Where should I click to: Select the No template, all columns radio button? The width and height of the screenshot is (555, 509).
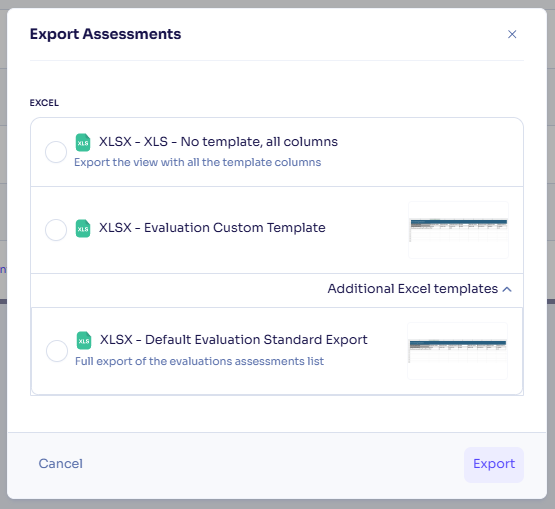pos(56,152)
